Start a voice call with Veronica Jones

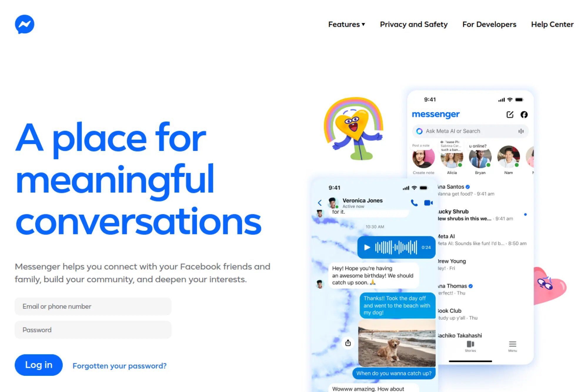[415, 203]
